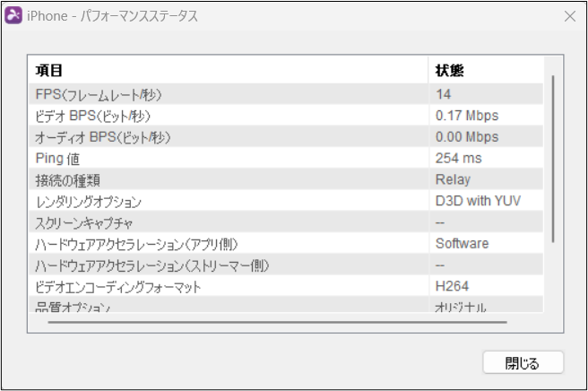Select the 品質オプション row label

[x=73, y=307]
